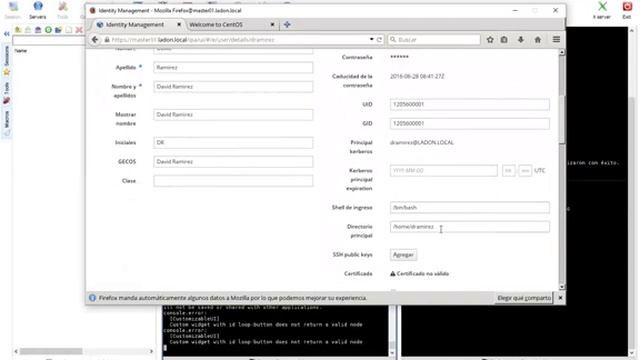This screenshot has width=640, height=360.
Task: Open the Sessions vertical tab in MobaXterm
Action: coord(6,56)
